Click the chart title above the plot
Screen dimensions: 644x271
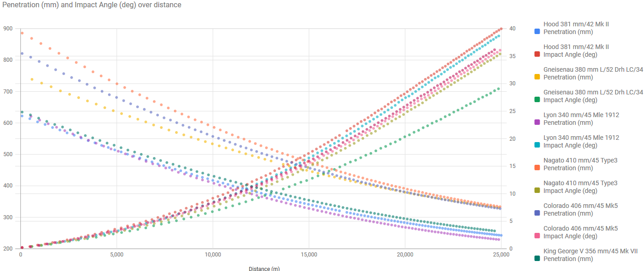coord(92,5)
